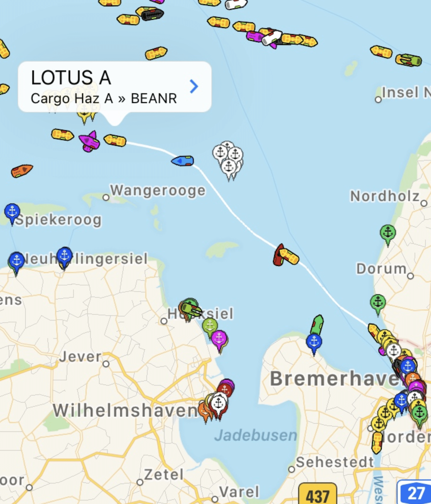Click the orange vessel west of Wangerooge

pos(22,171)
